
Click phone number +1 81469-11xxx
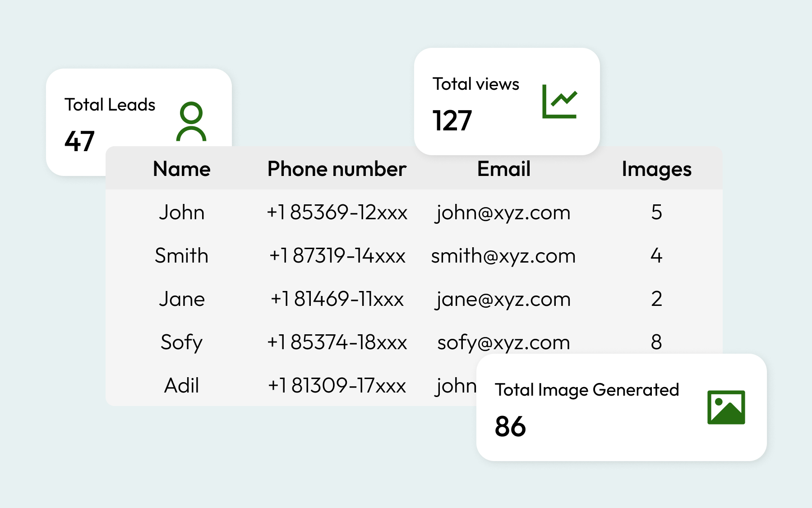tap(337, 299)
